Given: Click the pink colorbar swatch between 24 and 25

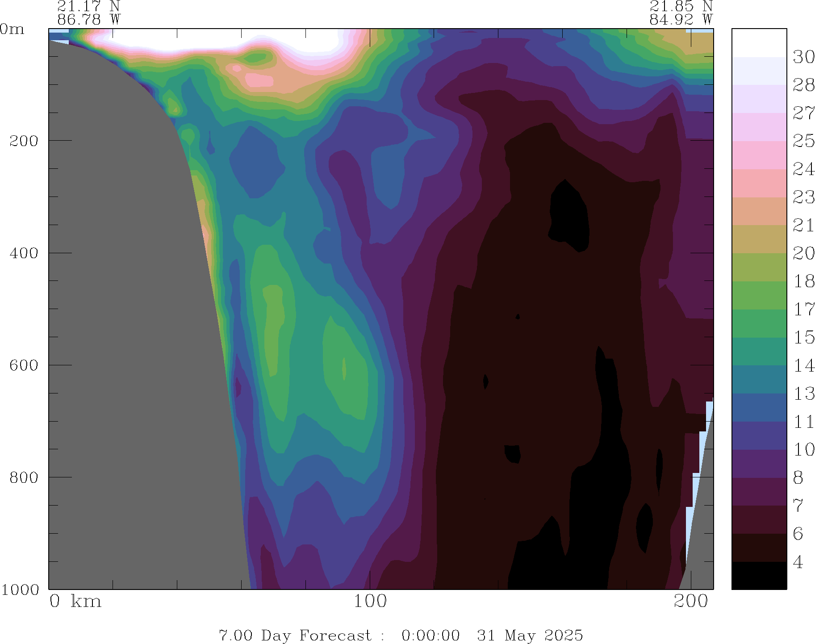Looking at the screenshot, I should [759, 155].
